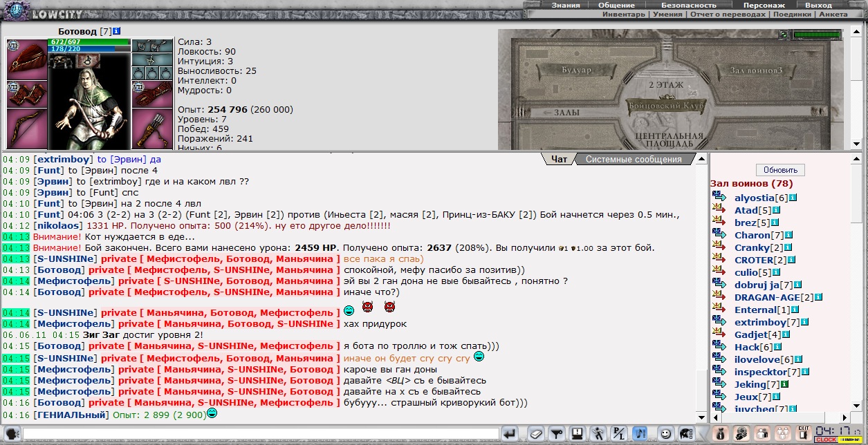Click the chat message input field
Viewport: 868px width, 445px height.
(261, 434)
